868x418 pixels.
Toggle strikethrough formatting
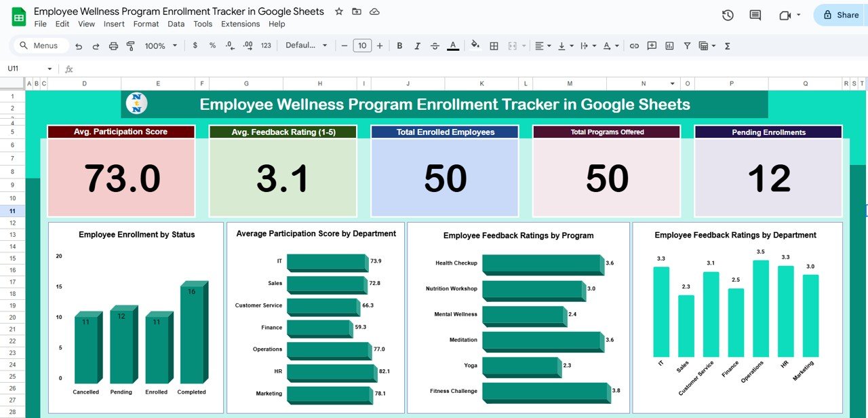(435, 45)
